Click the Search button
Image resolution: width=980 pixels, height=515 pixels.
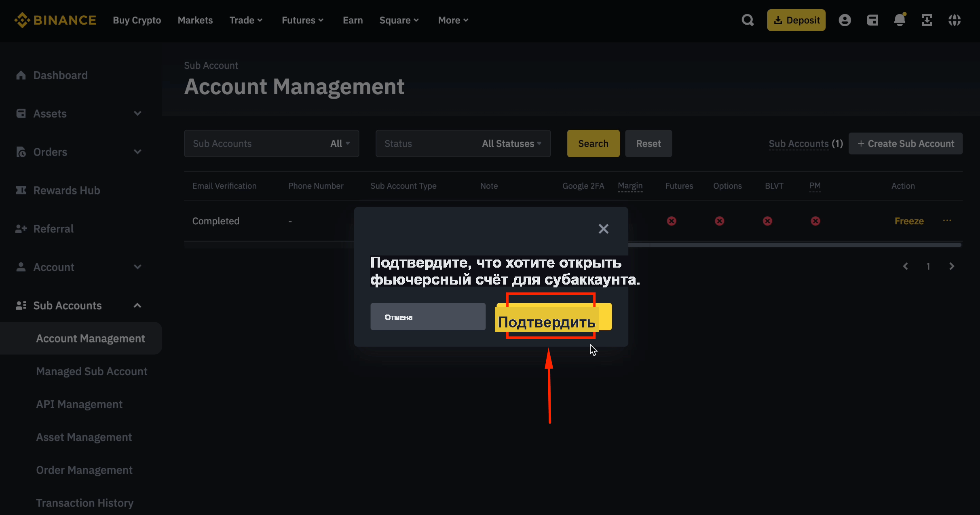(x=593, y=144)
